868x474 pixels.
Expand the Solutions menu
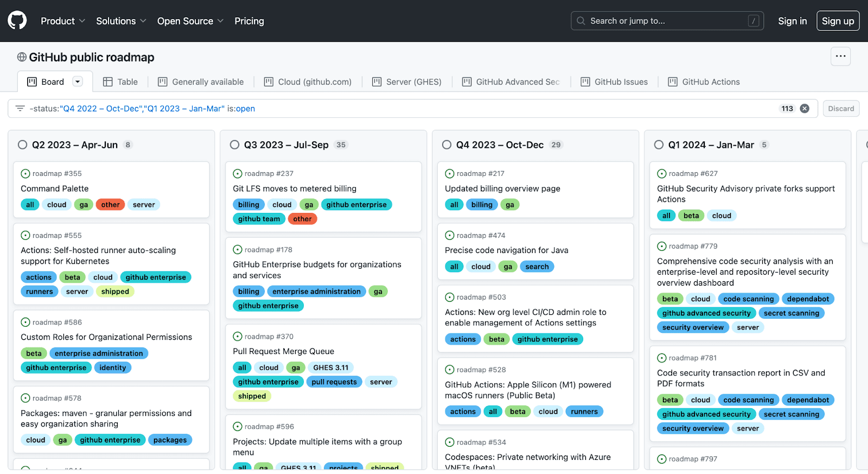[121, 21]
